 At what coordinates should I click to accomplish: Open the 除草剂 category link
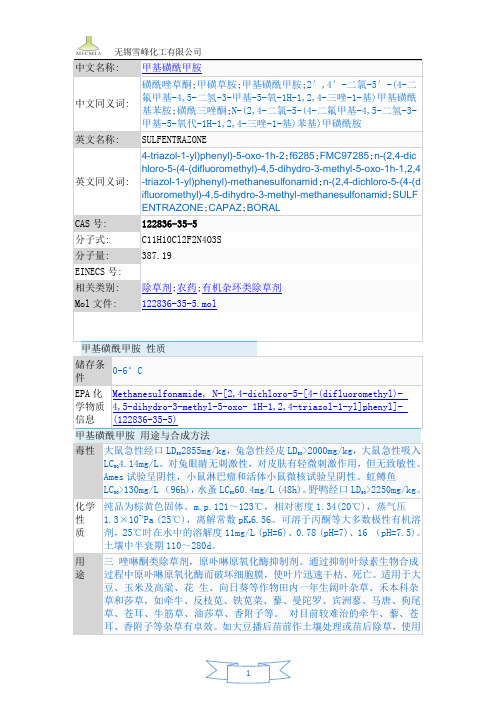[x=157, y=287]
